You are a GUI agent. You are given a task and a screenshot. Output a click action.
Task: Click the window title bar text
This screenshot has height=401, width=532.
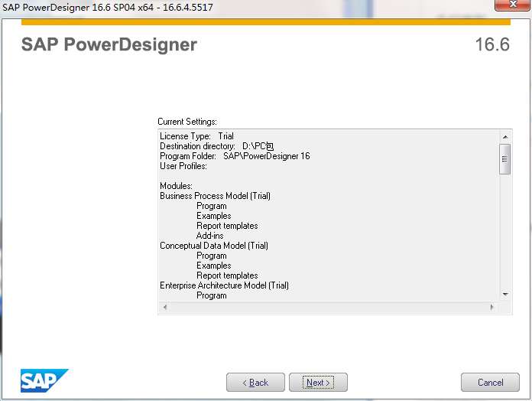(x=108, y=7)
